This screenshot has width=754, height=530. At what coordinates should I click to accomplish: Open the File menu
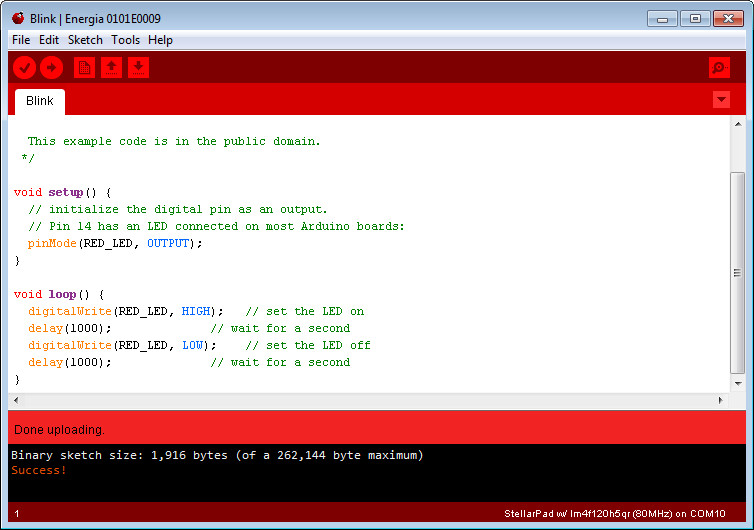click(21, 40)
